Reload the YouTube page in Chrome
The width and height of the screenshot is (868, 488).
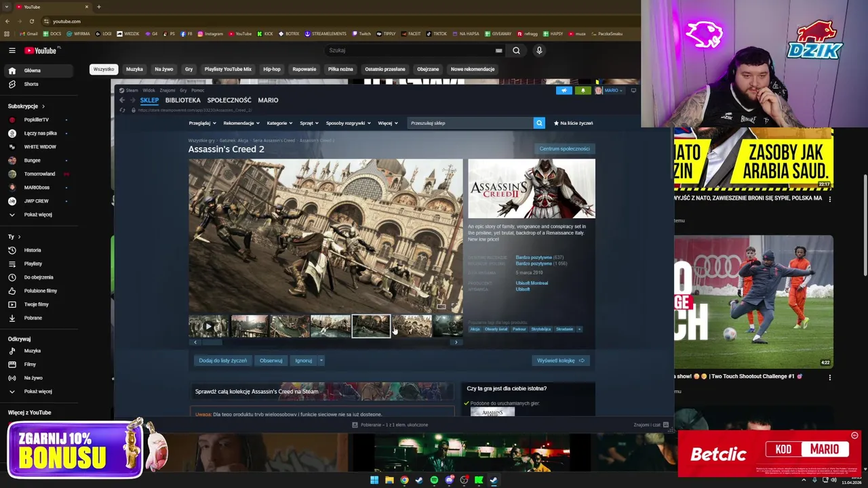(31, 21)
